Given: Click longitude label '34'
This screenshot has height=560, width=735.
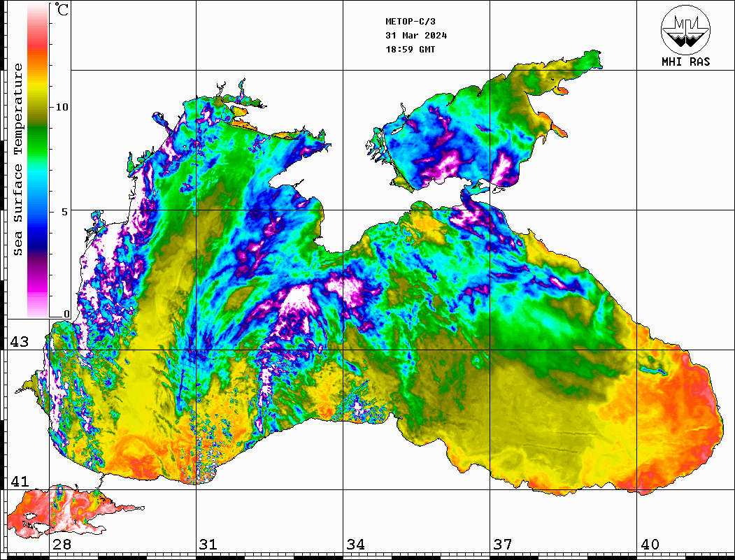Looking at the screenshot, I should [355, 544].
